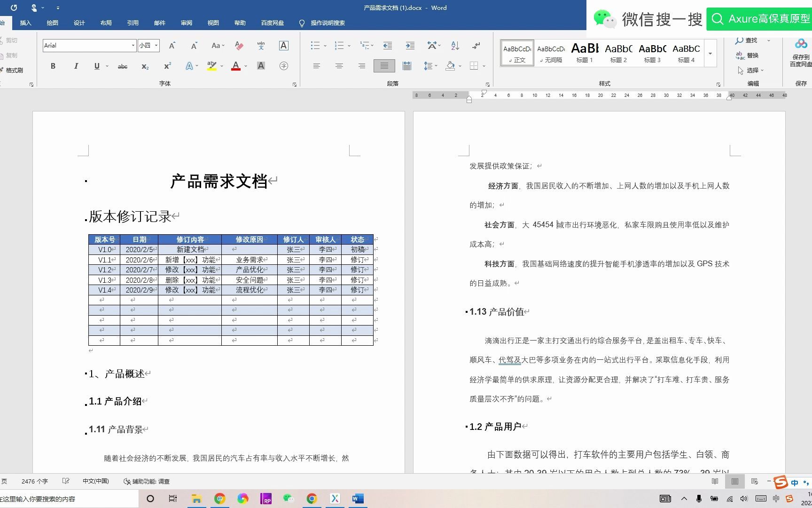The width and height of the screenshot is (812, 508).
Task: Expand numbered list options
Action: click(x=349, y=46)
